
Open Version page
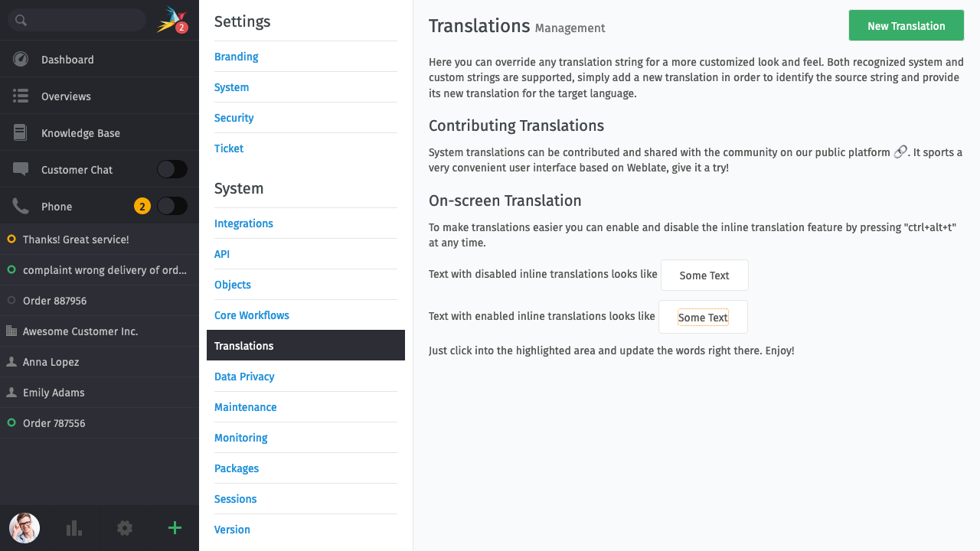[232, 530]
